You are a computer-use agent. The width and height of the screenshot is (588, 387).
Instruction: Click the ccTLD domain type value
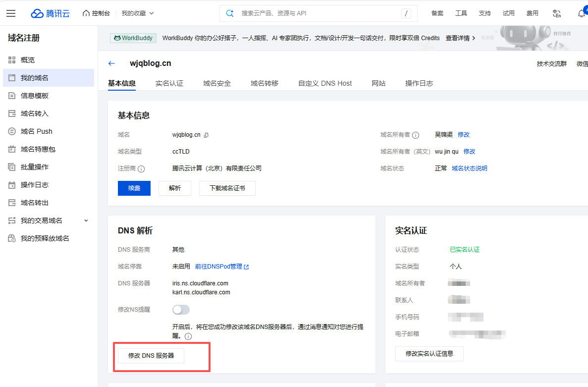[181, 152]
